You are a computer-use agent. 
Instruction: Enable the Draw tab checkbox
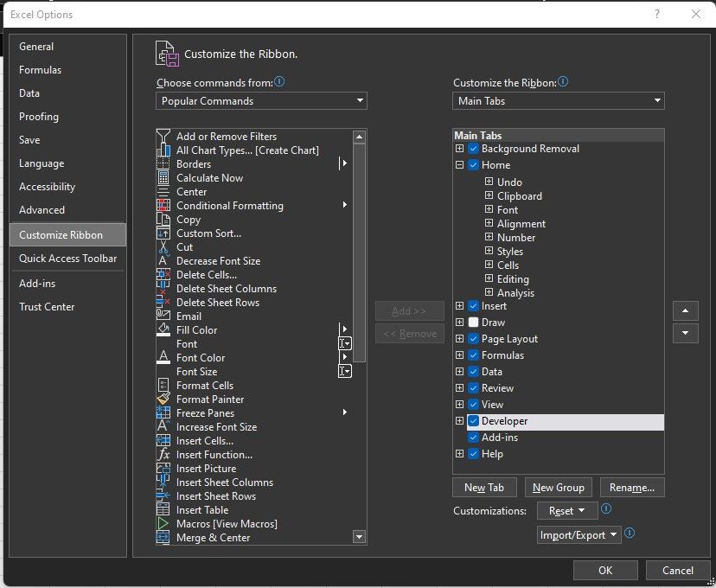tap(473, 323)
